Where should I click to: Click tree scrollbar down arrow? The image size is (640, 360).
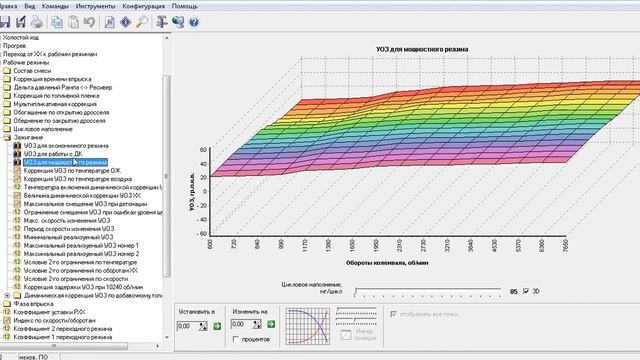click(167, 337)
